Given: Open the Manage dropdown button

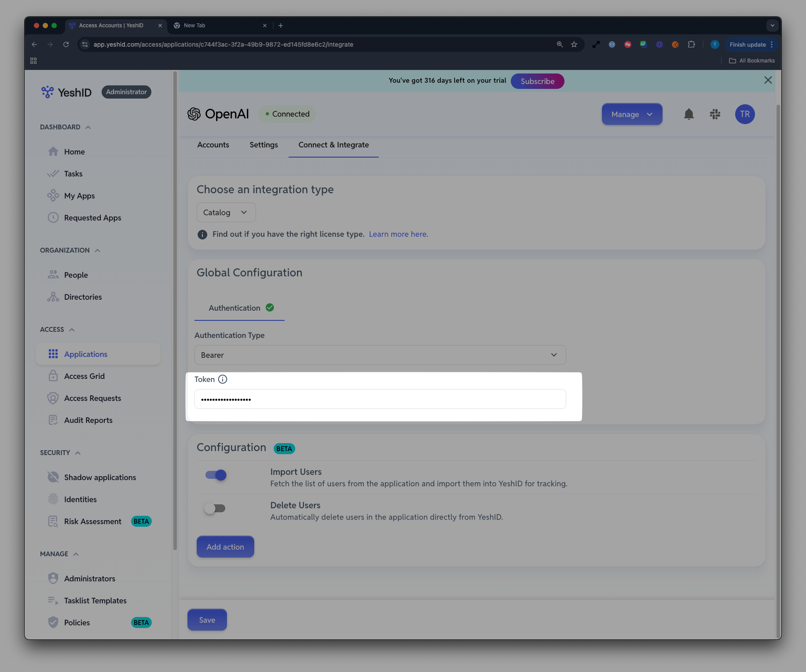Looking at the screenshot, I should [632, 114].
